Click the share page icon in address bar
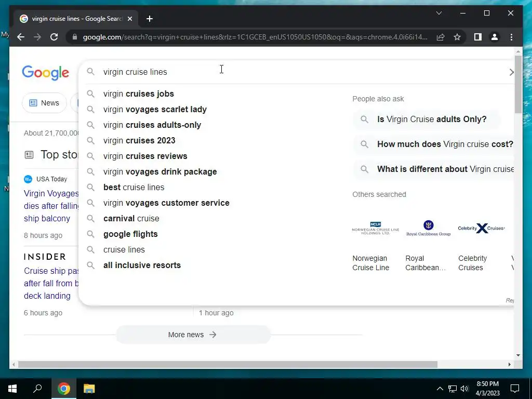This screenshot has height=399, width=532. (441, 37)
